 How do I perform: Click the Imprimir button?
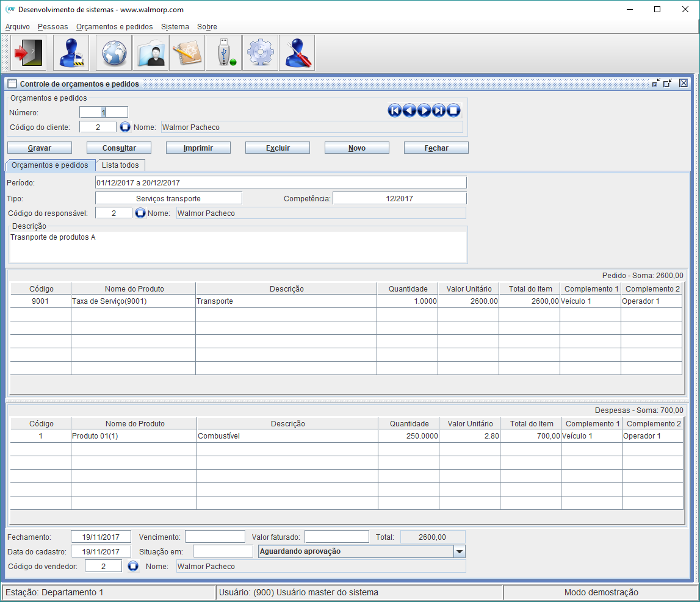pyautogui.click(x=198, y=148)
